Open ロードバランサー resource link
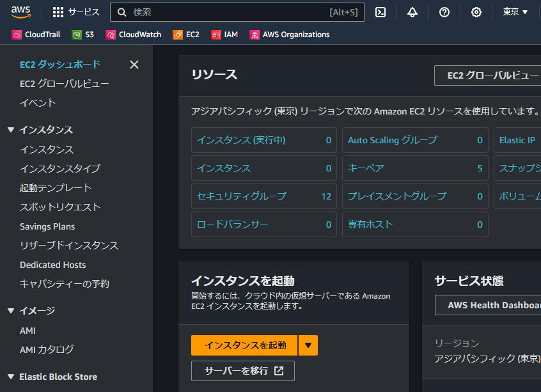The image size is (541, 392). click(233, 224)
